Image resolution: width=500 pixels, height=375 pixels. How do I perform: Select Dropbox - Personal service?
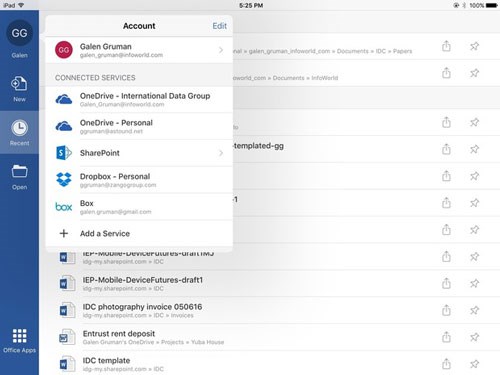(139, 180)
